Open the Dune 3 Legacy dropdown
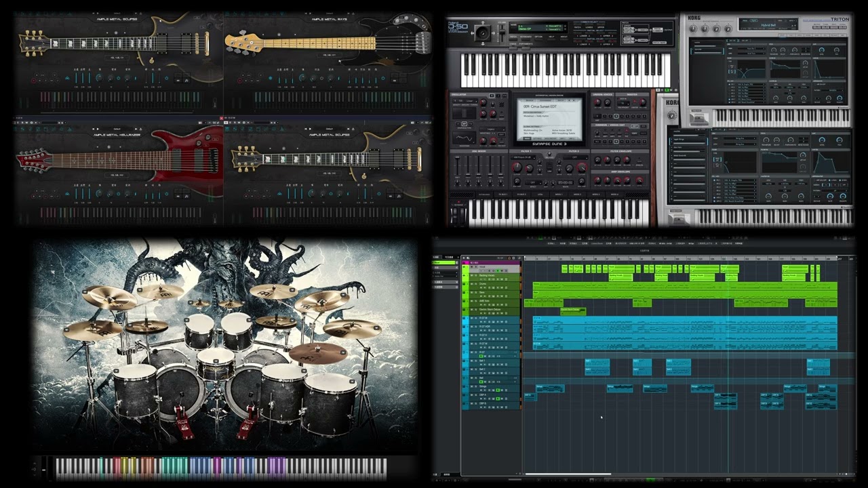 click(x=492, y=129)
